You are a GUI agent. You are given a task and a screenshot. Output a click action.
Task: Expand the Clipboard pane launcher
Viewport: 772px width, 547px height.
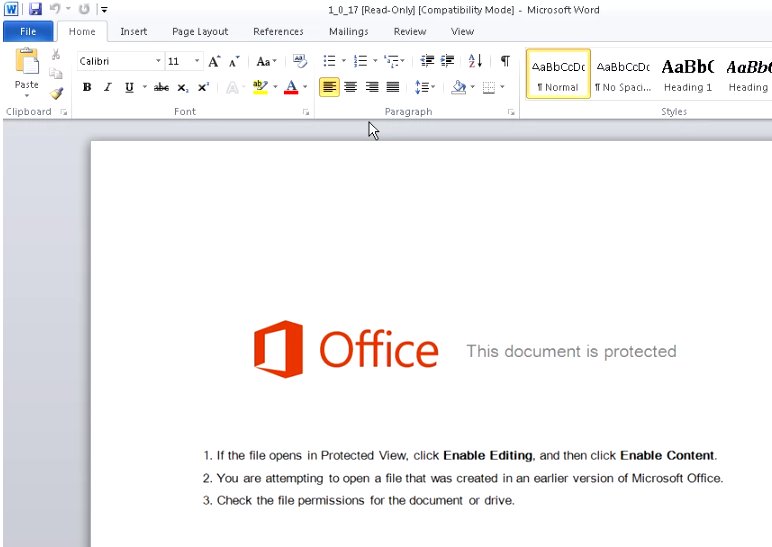pos(64,112)
